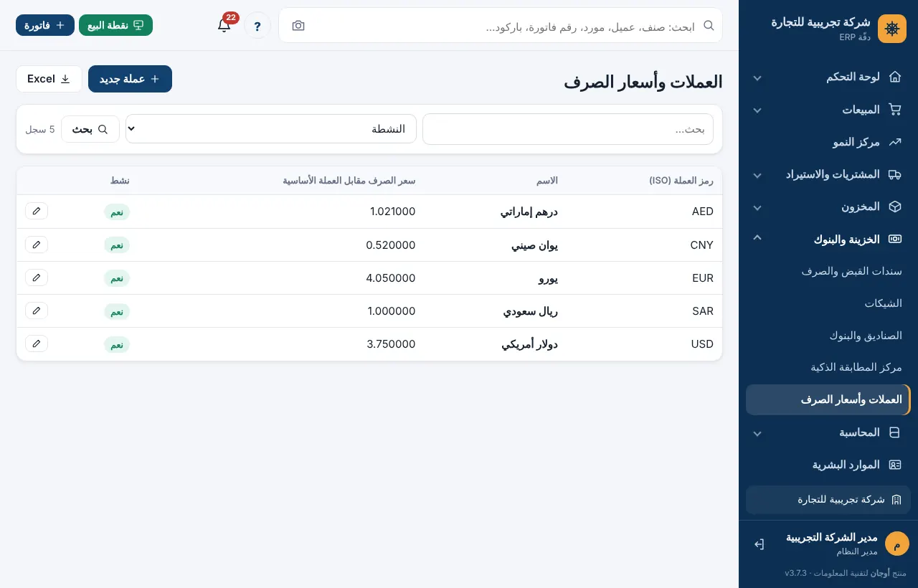The width and height of the screenshot is (918, 588).
Task: Click the نشط column header
Action: pos(120,181)
